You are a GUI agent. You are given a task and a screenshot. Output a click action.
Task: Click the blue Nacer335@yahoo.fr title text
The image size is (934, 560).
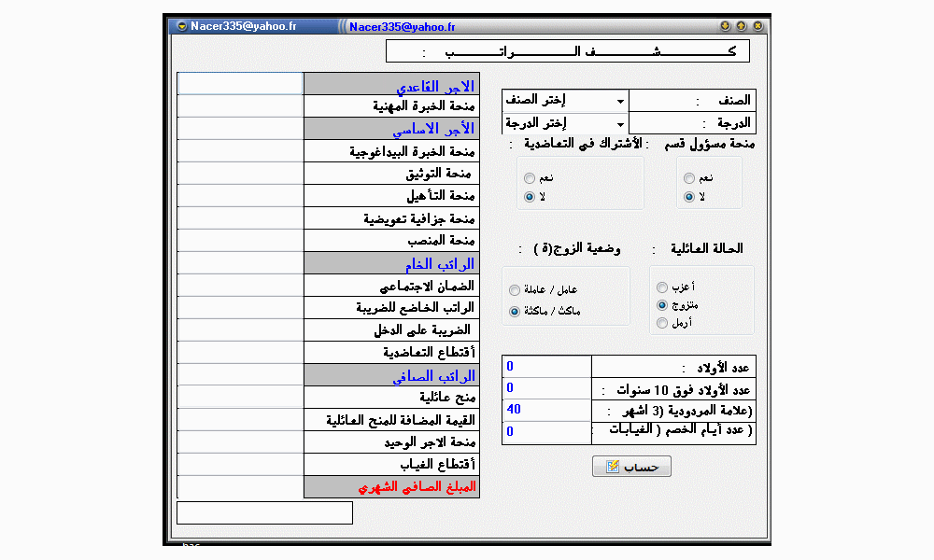tap(402, 27)
